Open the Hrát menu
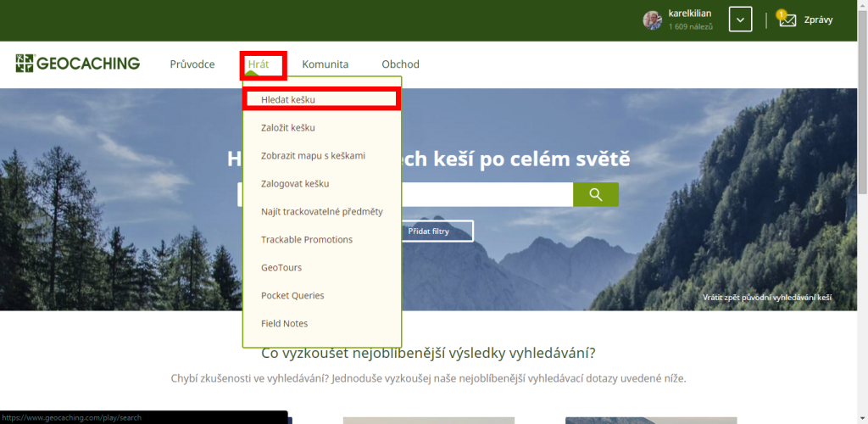868x424 pixels. tap(259, 64)
